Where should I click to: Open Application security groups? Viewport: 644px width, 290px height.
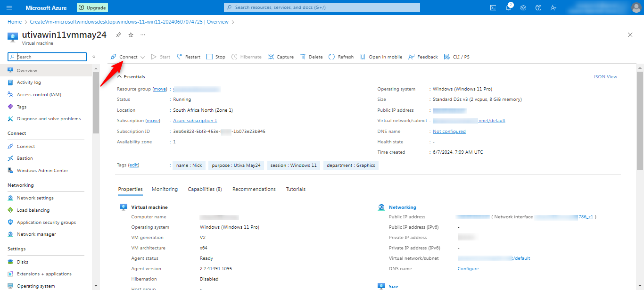point(46,222)
